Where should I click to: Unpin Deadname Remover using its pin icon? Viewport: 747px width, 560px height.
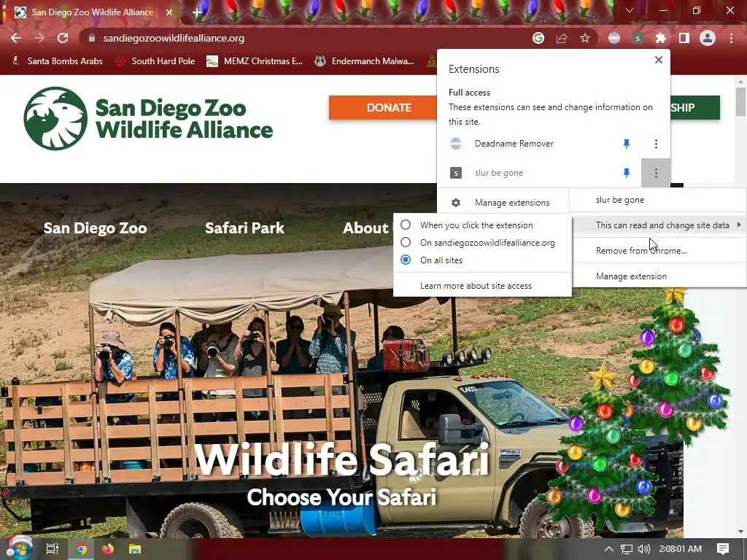tap(627, 144)
